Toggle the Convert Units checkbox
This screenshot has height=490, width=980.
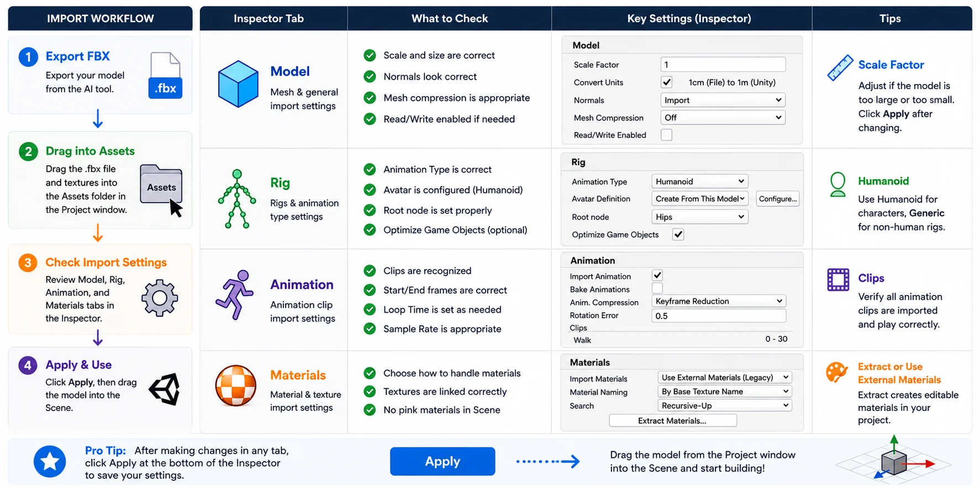[x=667, y=82]
